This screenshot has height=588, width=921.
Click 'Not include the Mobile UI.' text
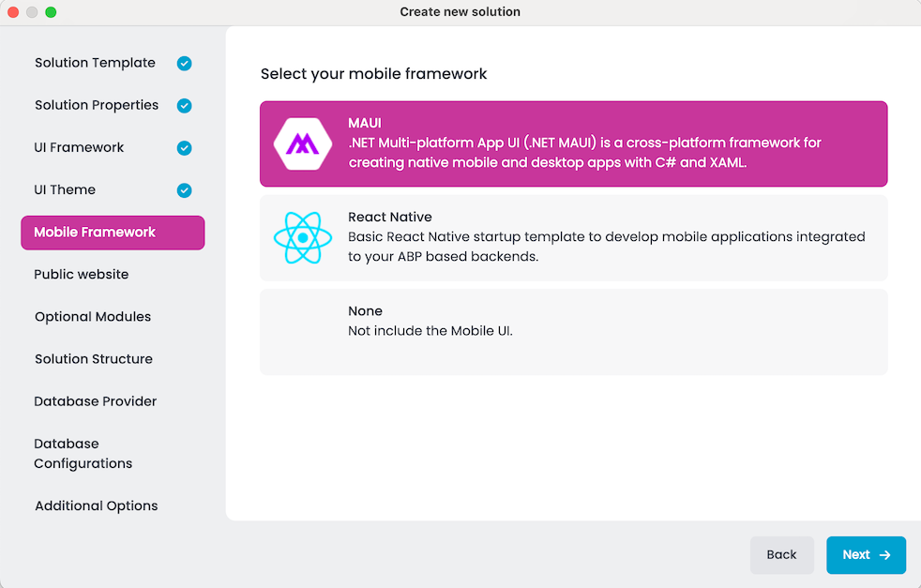pyautogui.click(x=430, y=331)
